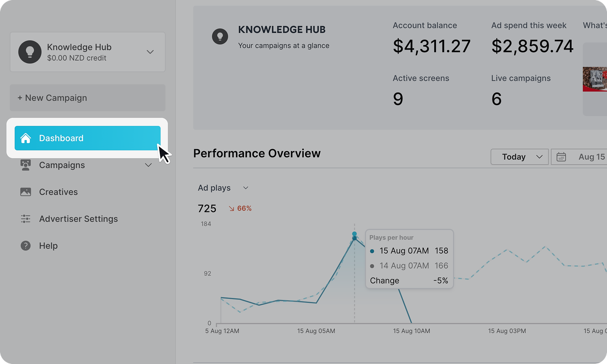Click the Advertiser Settings sliders icon
Viewport: 607px width, 364px height.
[26, 219]
